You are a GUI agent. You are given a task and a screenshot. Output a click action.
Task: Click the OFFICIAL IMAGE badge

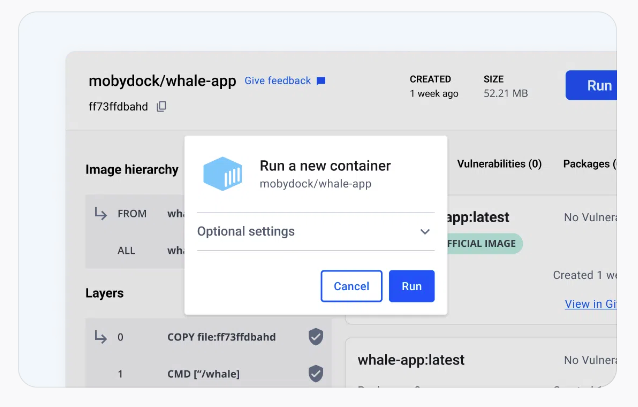[484, 243]
